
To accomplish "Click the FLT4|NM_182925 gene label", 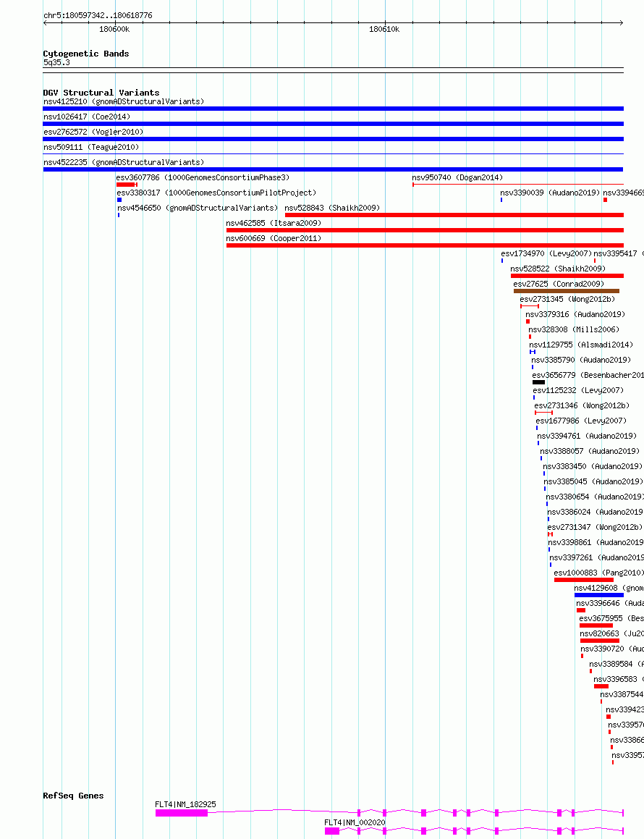I will click(x=186, y=804).
